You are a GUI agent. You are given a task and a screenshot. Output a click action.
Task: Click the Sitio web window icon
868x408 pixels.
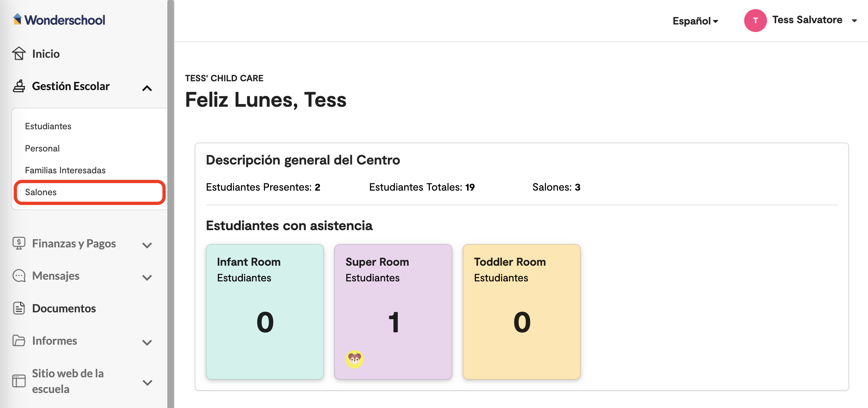tap(19, 381)
